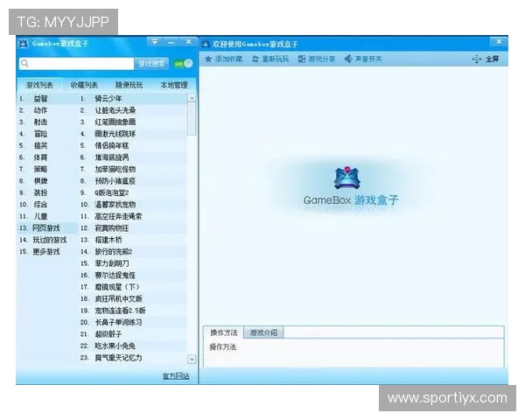525x420 pixels.
Task: Click the game list scrollbar thumb
Action: point(192,119)
